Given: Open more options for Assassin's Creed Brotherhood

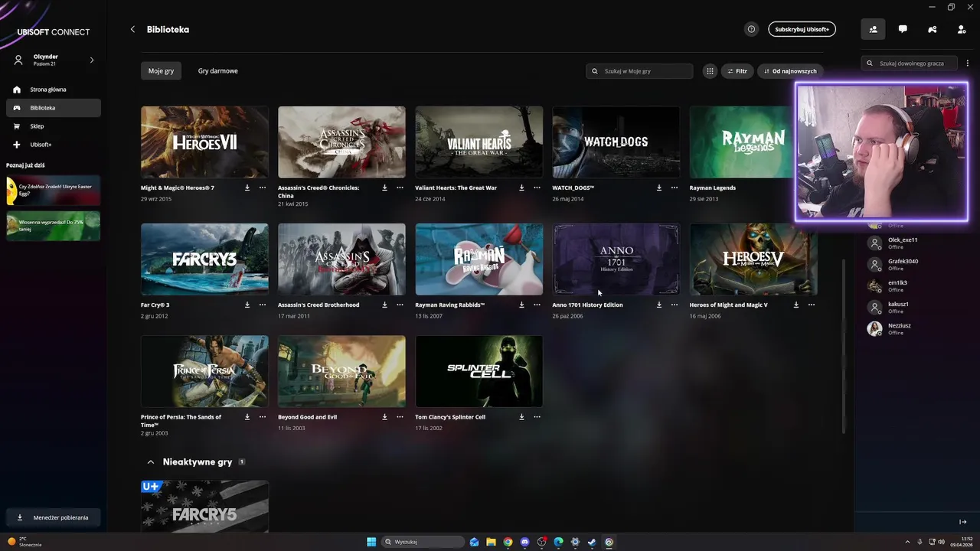Looking at the screenshot, I should click(400, 305).
